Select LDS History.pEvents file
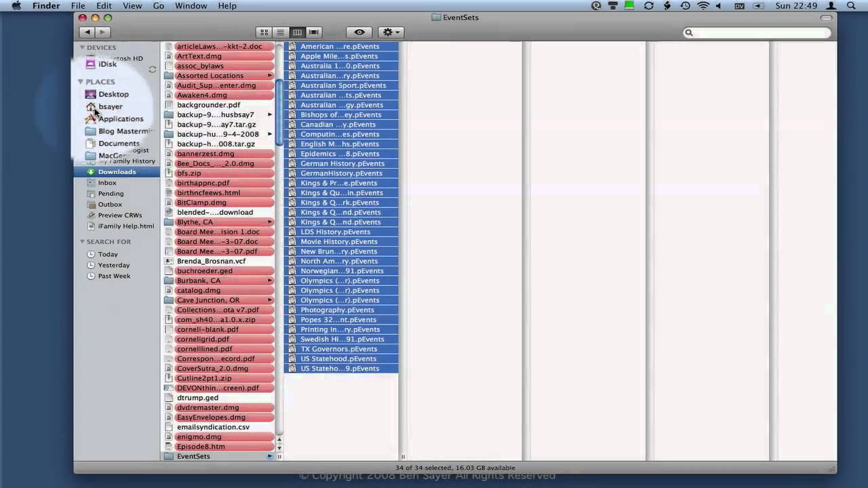The image size is (868, 488). tap(341, 232)
